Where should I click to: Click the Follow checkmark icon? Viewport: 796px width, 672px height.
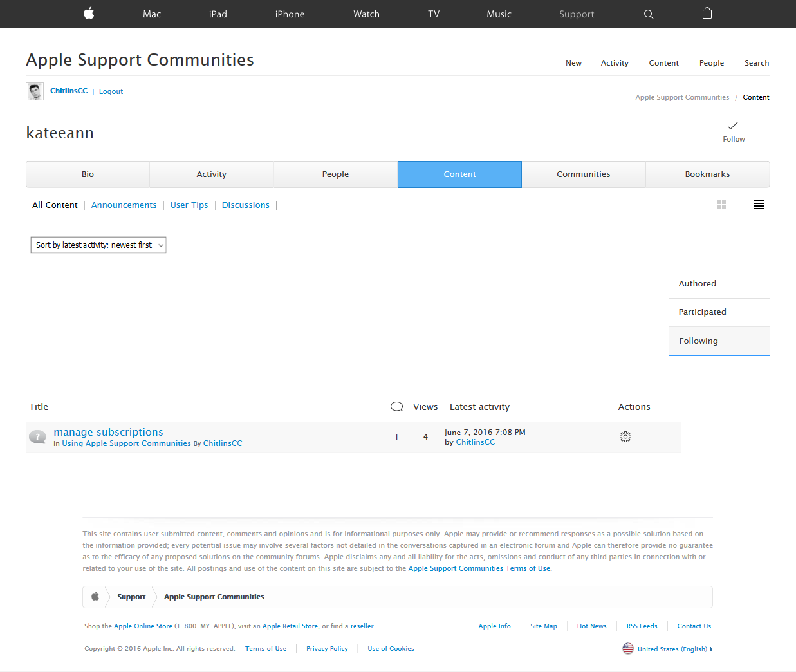click(733, 126)
